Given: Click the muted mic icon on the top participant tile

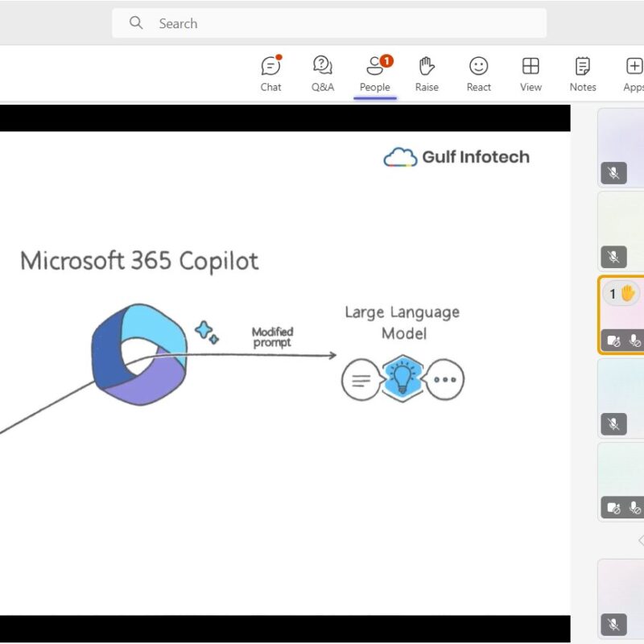Looking at the screenshot, I should [x=613, y=173].
